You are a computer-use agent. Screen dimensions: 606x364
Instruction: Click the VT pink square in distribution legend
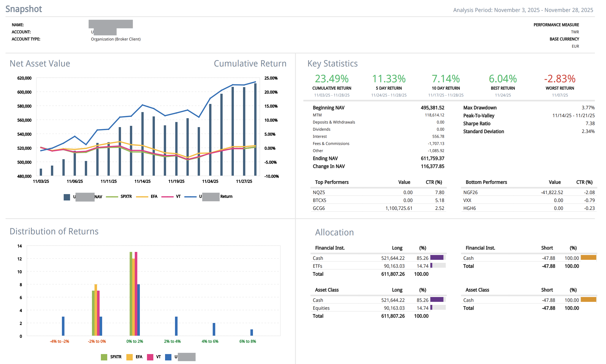[150, 357]
